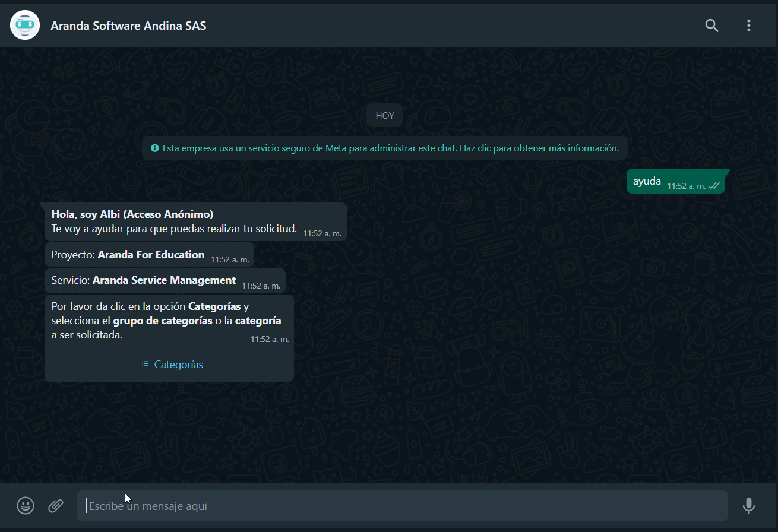The image size is (778, 532).
Task: Select the sent message 'ayuda'
Action: click(x=676, y=181)
